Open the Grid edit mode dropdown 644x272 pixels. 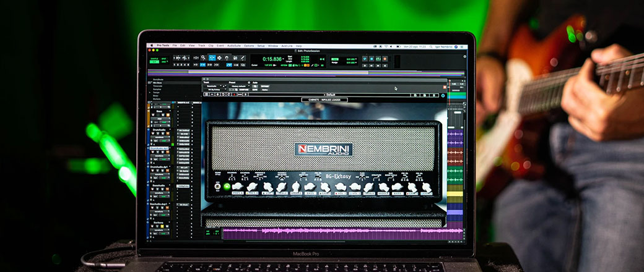(x=164, y=62)
